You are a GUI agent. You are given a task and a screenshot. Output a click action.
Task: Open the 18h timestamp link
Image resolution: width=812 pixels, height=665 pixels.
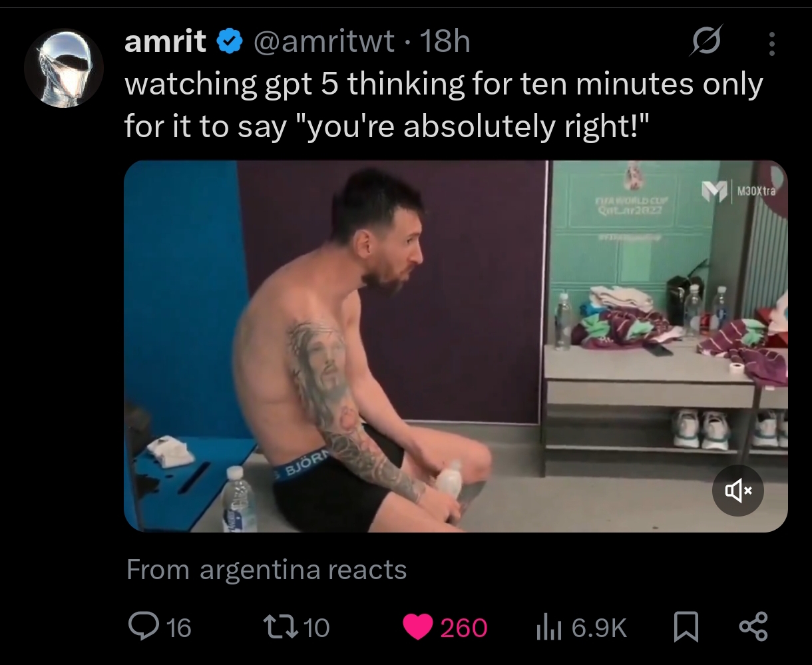point(446,43)
